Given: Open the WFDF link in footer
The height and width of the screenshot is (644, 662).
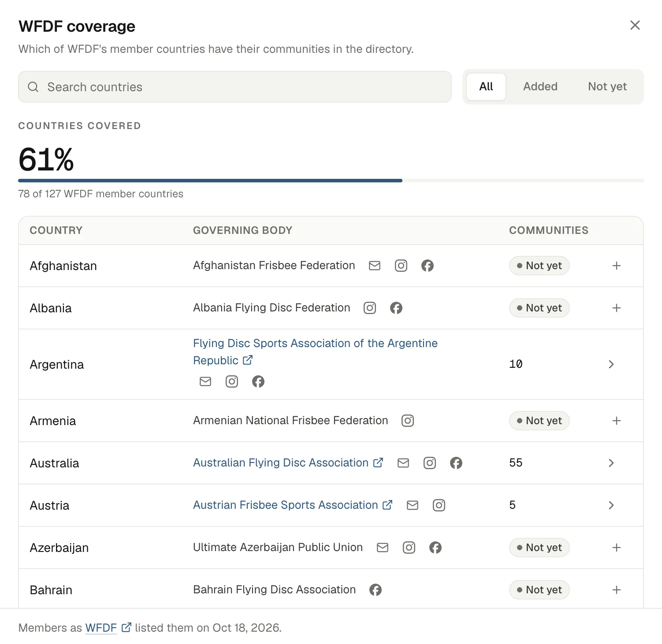Looking at the screenshot, I should pyautogui.click(x=108, y=628).
